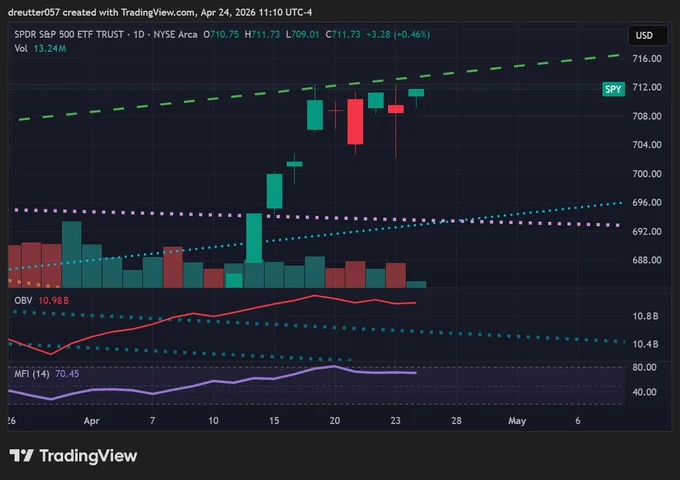680x480 pixels.
Task: Click the OBV value 10.98B
Action: [x=53, y=300]
